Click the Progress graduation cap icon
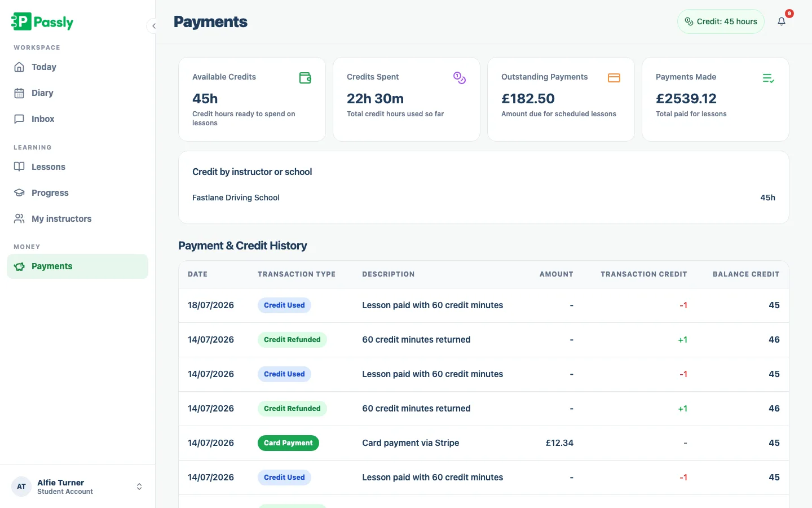This screenshot has height=508, width=812. pyautogui.click(x=19, y=193)
